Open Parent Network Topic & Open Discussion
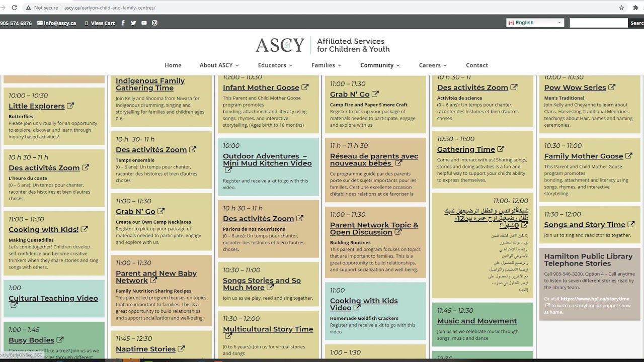644x362 pixels. pos(374,229)
